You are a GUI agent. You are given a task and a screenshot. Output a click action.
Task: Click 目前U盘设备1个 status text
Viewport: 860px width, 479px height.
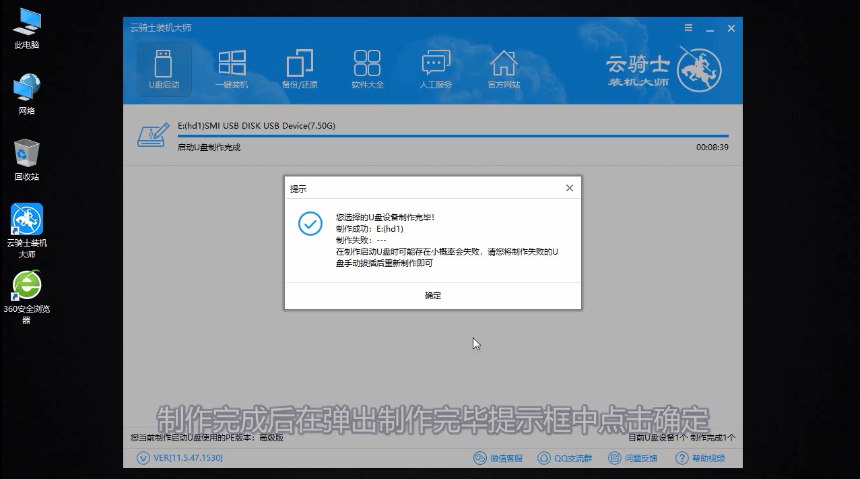tap(658, 437)
